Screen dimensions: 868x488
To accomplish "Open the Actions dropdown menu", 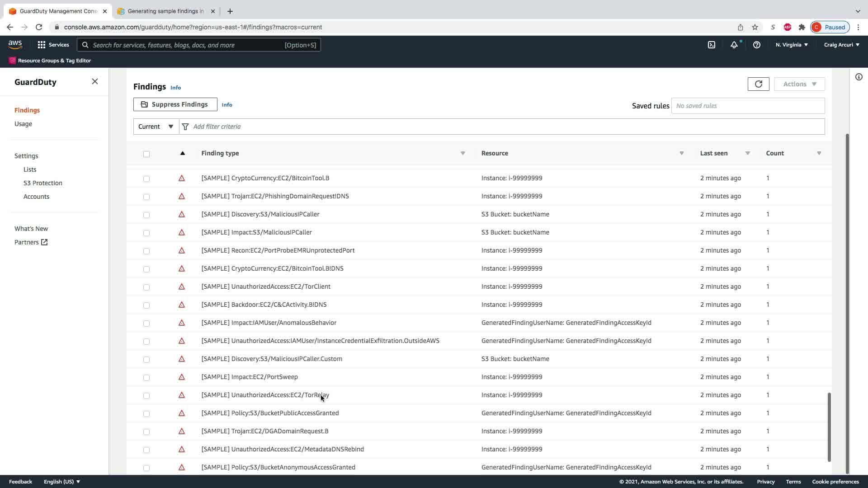I will point(799,84).
